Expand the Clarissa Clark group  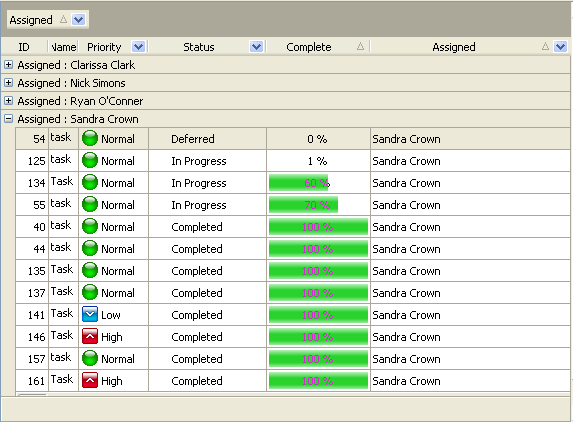click(8, 65)
